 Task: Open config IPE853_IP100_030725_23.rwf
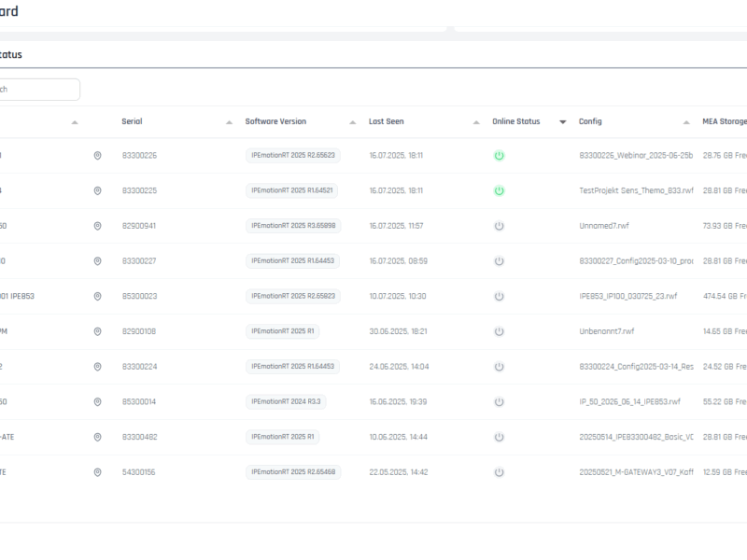click(627, 296)
